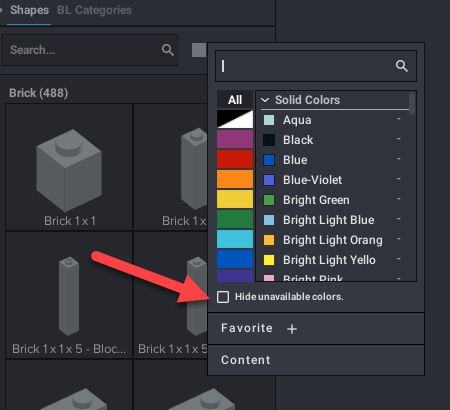Filter by the black and white swatch
The image size is (450, 410).
pos(235,119)
